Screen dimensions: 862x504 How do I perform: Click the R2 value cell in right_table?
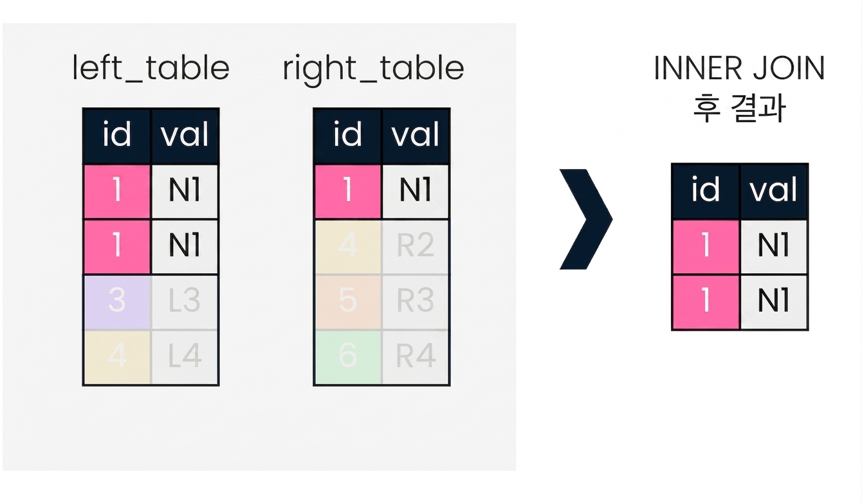point(416,247)
